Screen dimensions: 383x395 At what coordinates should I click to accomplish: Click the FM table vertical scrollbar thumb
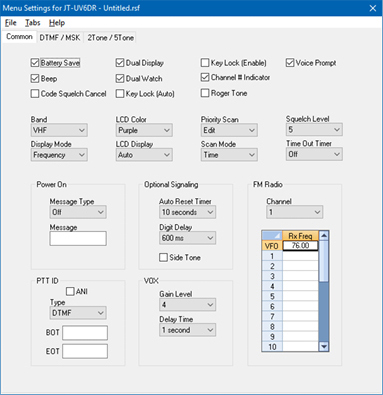[x=324, y=261]
